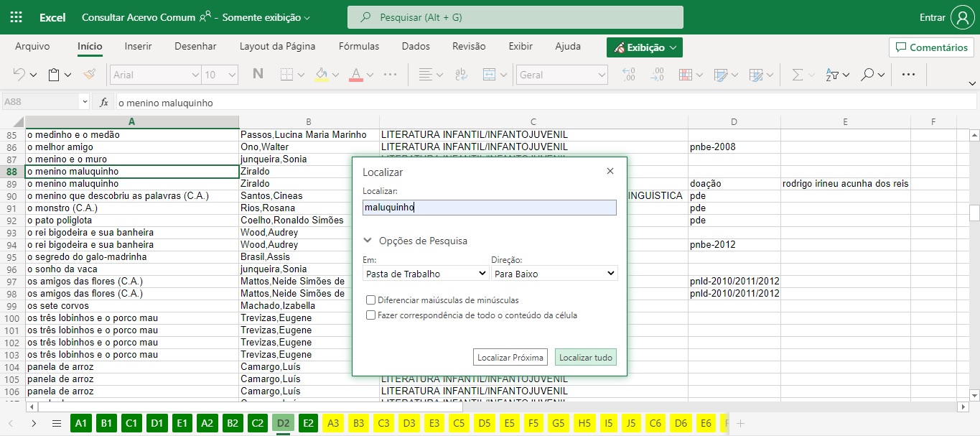This screenshot has width=980, height=436.
Task: Click the AutoSum sigma icon
Action: point(797,75)
